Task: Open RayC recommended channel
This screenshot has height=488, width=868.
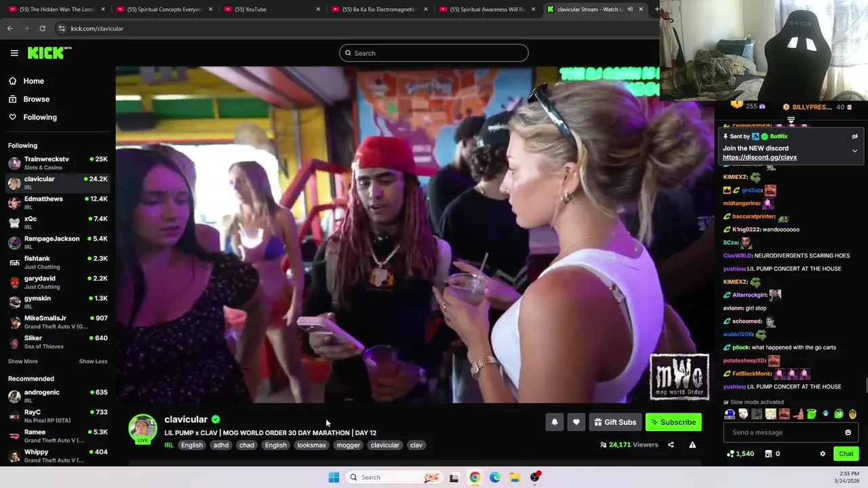Action: 58,415
